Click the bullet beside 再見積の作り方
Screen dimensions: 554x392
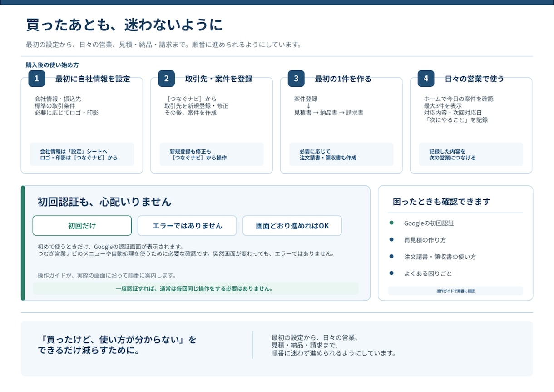[x=391, y=239]
